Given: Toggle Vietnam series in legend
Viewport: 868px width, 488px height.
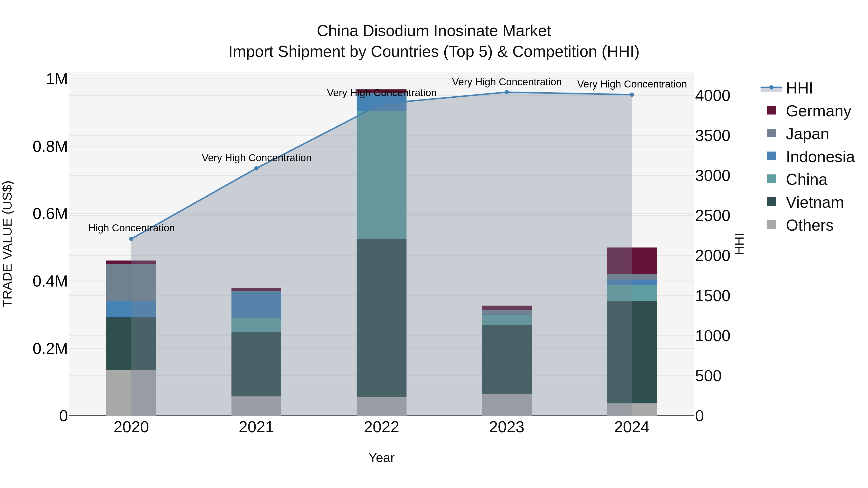Looking at the screenshot, I should (x=805, y=202).
